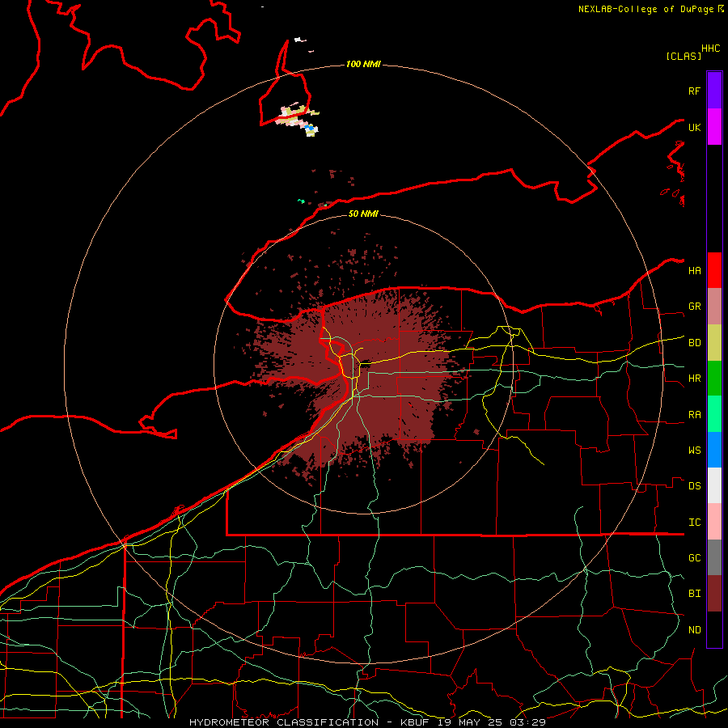Image resolution: width=728 pixels, height=728 pixels.
Task: Click the DS white legend swatch
Action: click(714, 485)
